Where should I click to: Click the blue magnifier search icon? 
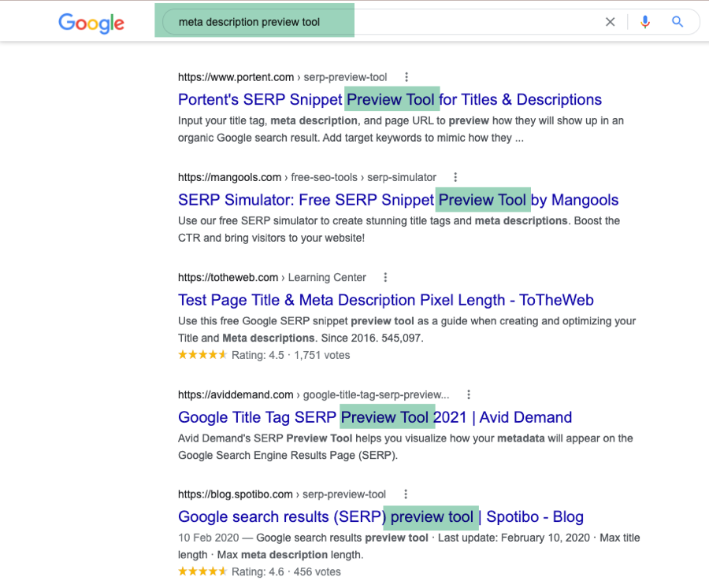[677, 22]
